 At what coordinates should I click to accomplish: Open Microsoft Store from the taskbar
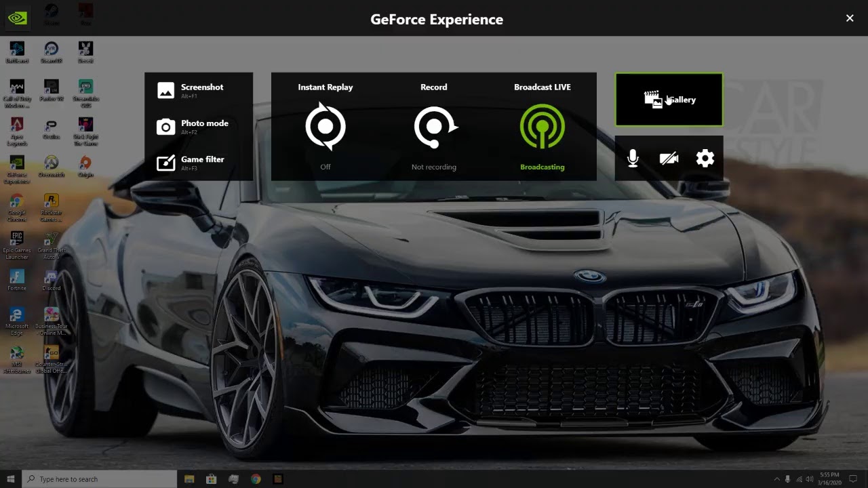coord(212,479)
